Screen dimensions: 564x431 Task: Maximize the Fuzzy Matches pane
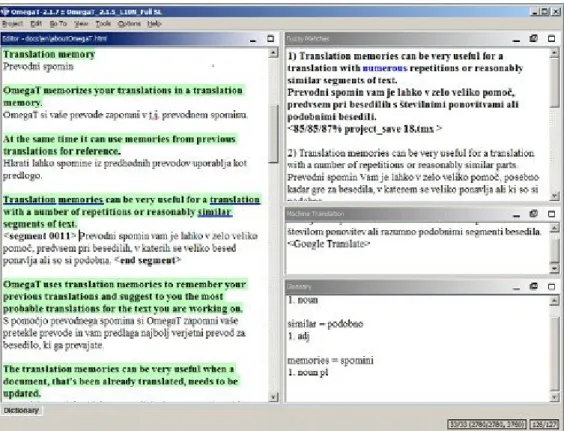pos(551,38)
